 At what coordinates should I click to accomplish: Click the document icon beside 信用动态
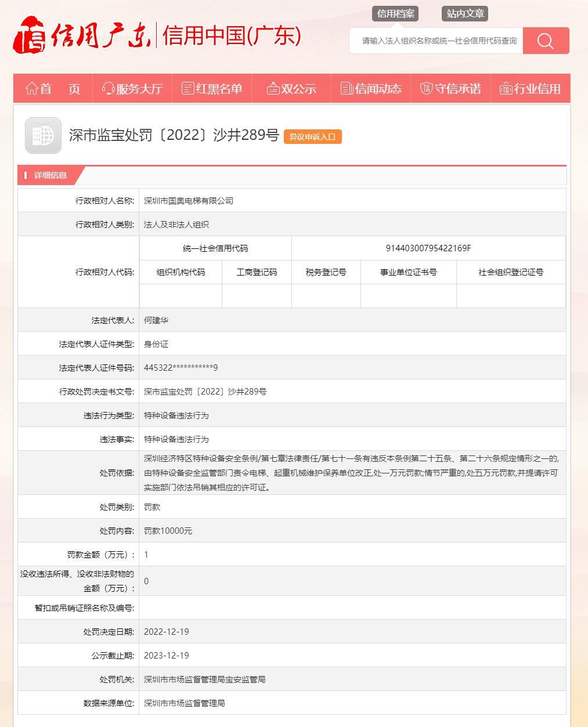(347, 89)
